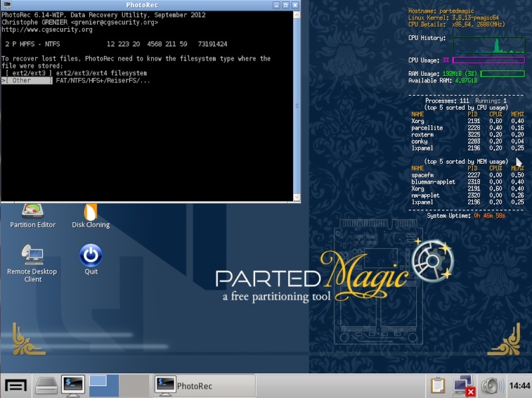532x398 pixels.
Task: Click the Available RAM value
Action: tap(466, 81)
